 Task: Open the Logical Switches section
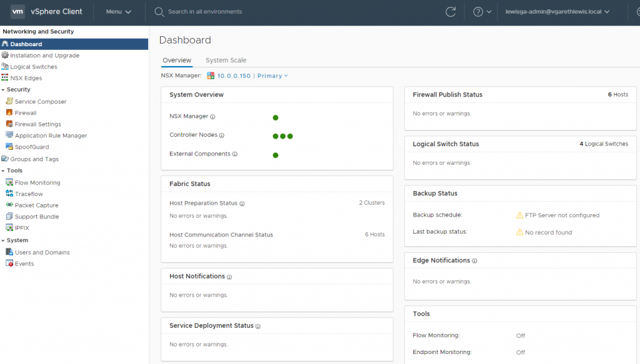(x=34, y=66)
